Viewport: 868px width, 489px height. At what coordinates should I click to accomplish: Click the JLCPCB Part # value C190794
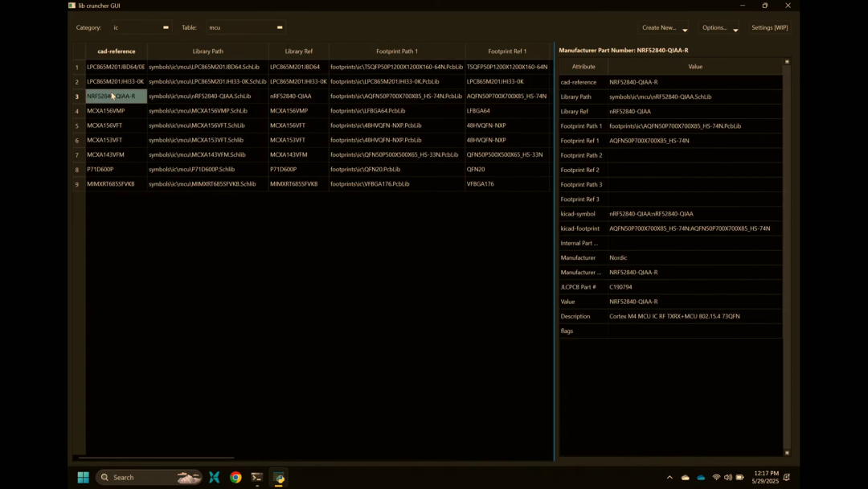click(695, 287)
